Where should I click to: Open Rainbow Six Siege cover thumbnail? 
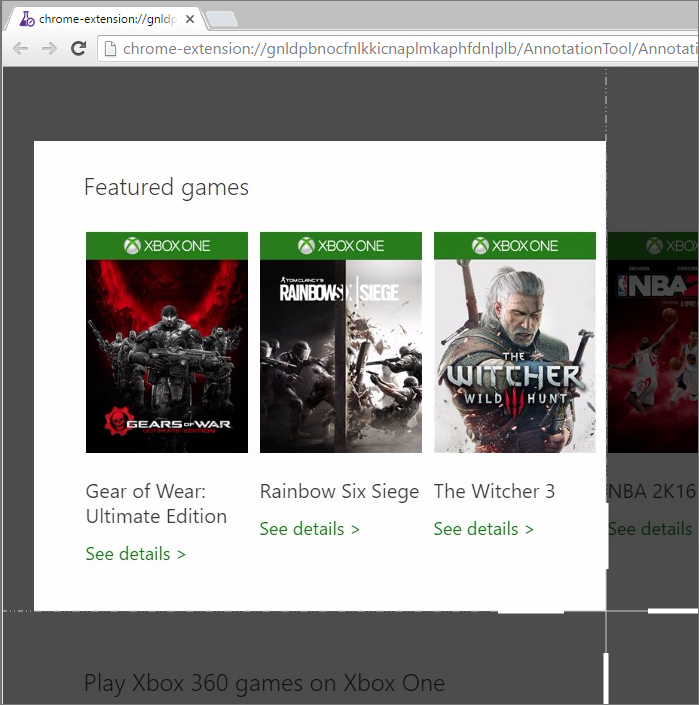[x=341, y=356]
